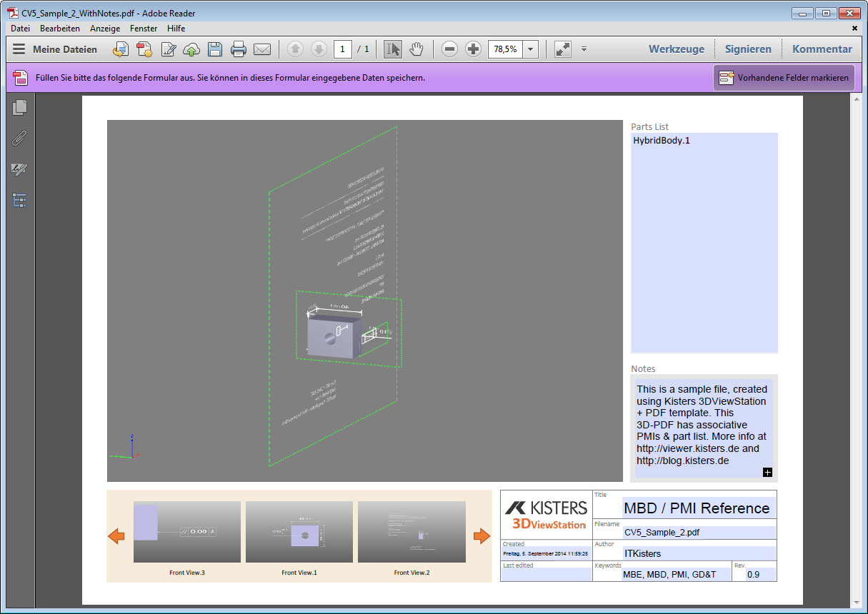Zoom in with plus button

coord(473,49)
